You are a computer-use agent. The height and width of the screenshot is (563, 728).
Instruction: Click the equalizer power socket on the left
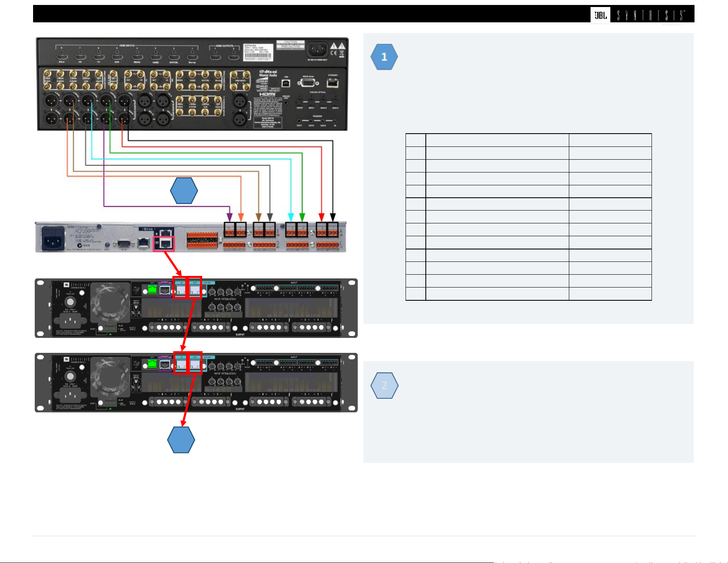[x=53, y=239]
